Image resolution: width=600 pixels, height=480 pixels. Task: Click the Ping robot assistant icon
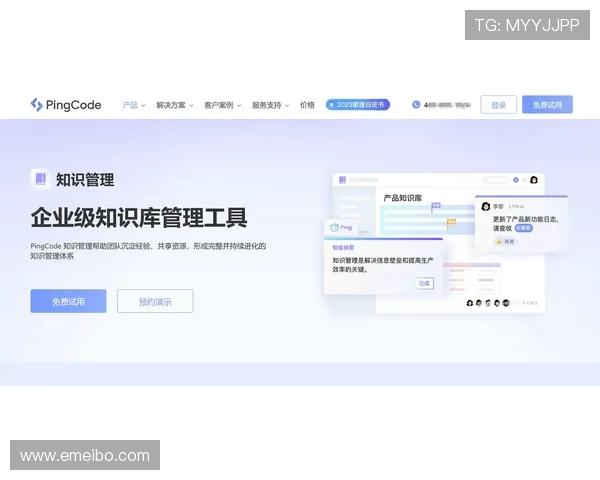click(x=334, y=227)
